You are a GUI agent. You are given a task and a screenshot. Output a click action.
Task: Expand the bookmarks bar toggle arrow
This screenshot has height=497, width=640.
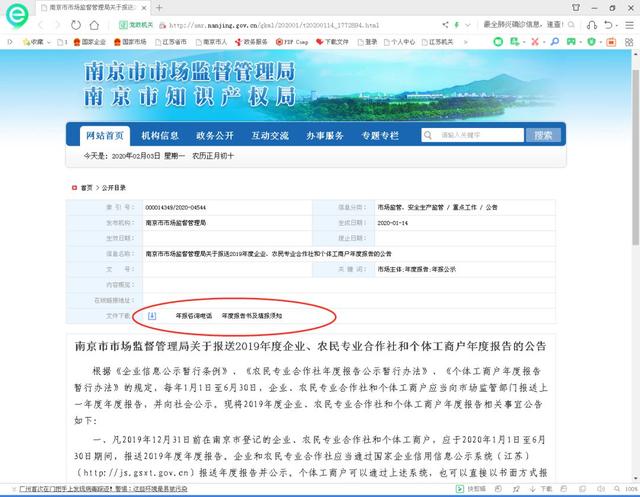coord(10,42)
